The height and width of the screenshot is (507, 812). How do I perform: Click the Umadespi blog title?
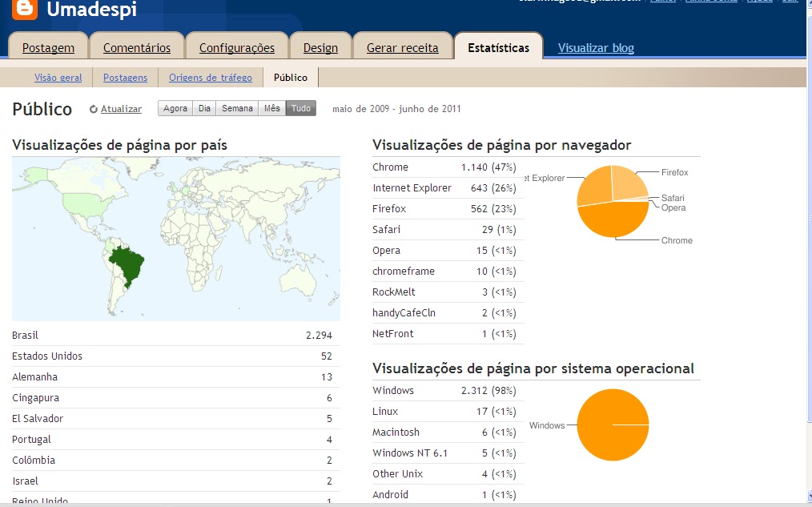[x=91, y=10]
